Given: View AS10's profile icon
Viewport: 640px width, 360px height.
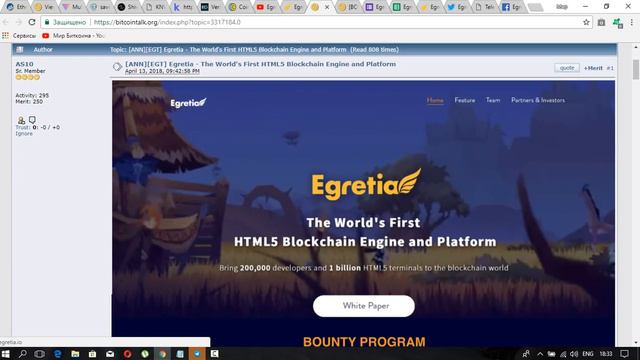Looking at the screenshot, I should (x=21, y=120).
